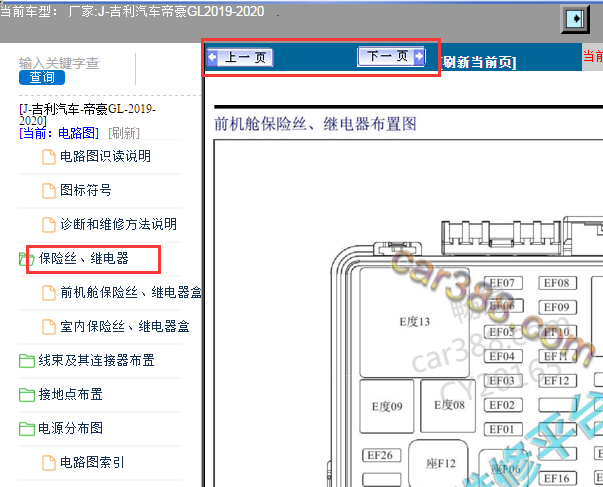
Task: Click relay 座F12 in the diagram
Action: tap(439, 464)
